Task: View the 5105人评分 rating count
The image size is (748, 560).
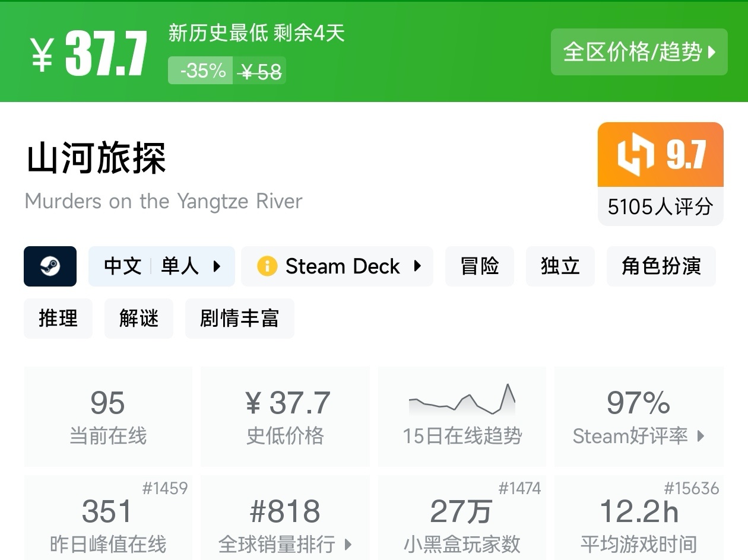Action: 661,206
